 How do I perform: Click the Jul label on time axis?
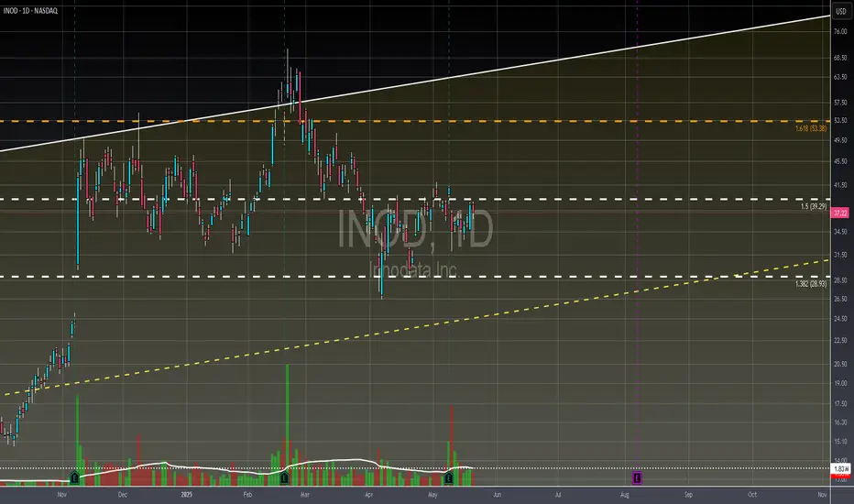[x=558, y=495]
